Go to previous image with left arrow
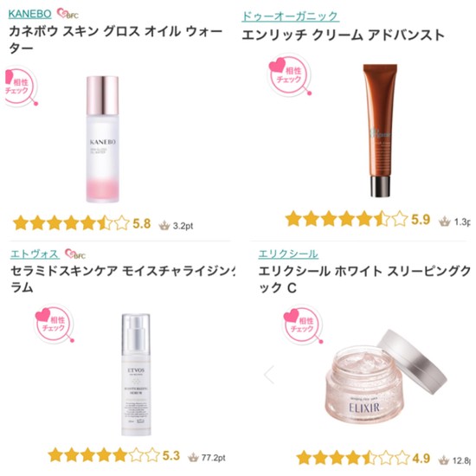This screenshot has height=476, width=476. 269,375
